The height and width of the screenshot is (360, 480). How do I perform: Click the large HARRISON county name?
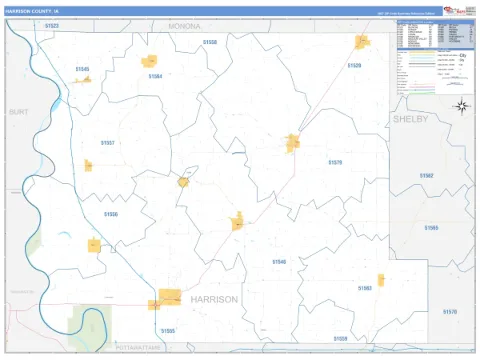coord(214,299)
